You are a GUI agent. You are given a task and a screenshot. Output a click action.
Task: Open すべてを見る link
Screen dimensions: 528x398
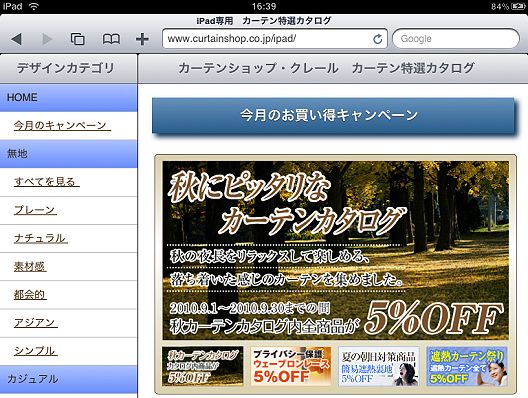[45, 181]
